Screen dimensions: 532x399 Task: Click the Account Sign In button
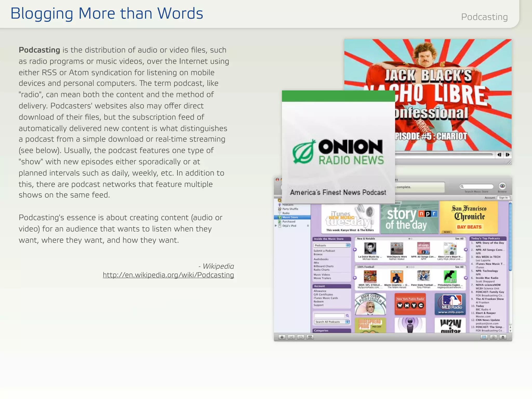click(x=503, y=198)
